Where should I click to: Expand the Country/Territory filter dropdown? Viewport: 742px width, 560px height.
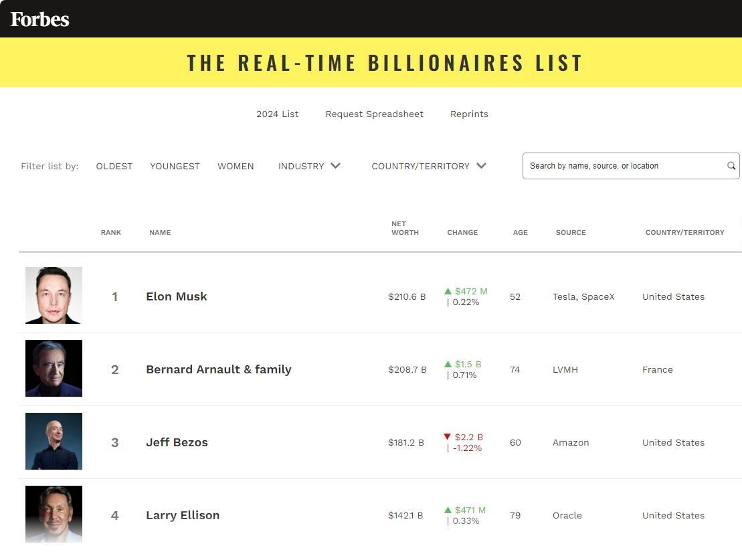(428, 166)
